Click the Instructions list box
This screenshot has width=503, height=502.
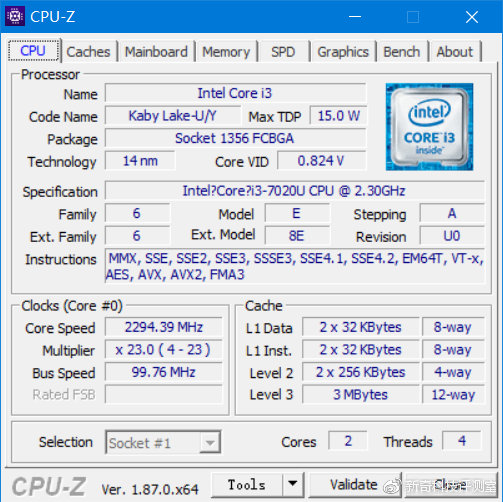pos(295,266)
